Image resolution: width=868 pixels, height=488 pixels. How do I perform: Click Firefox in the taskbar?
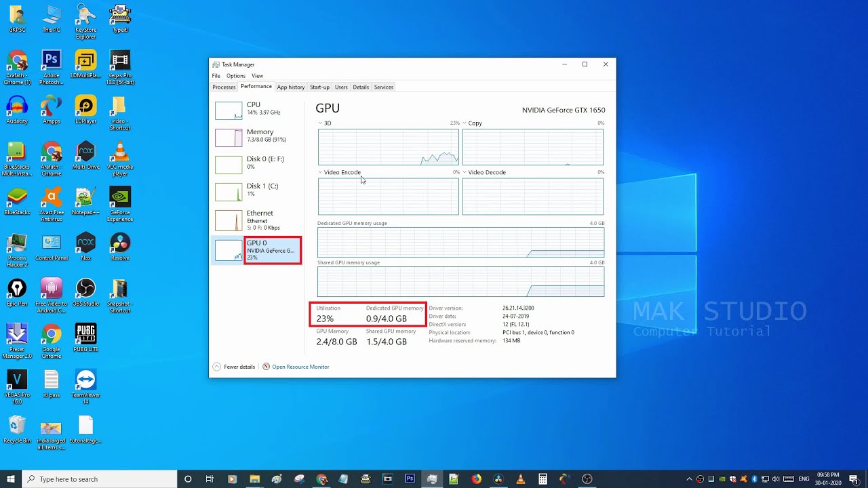tap(476, 479)
